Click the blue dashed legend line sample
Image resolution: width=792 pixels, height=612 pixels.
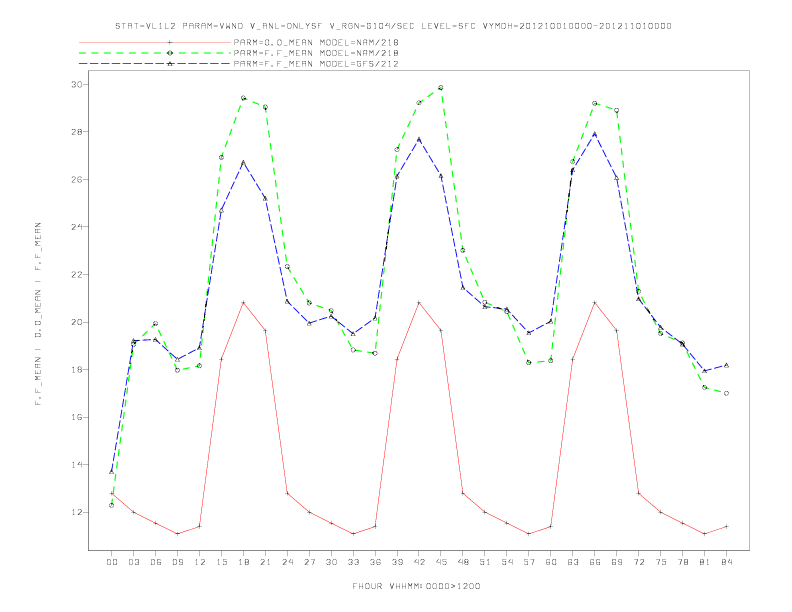[x=155, y=64]
